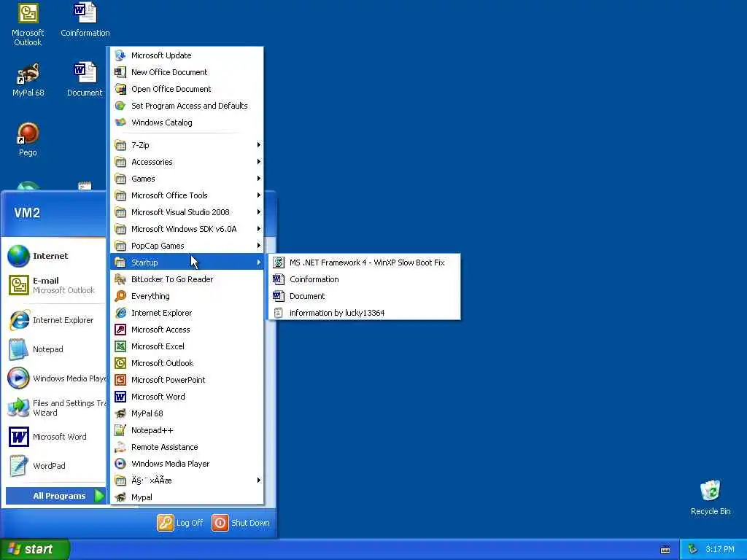The image size is (747, 560).
Task: Expand the Games folder
Action: pyautogui.click(x=187, y=179)
